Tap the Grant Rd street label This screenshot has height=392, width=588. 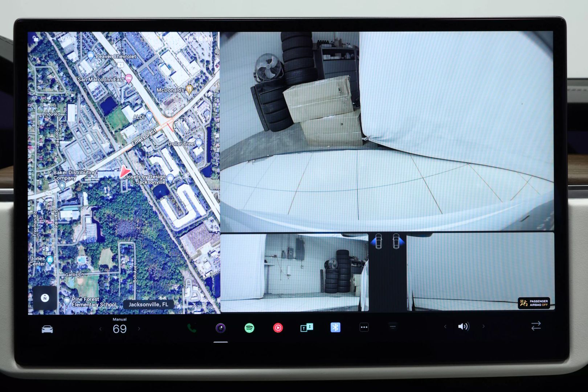(x=56, y=218)
